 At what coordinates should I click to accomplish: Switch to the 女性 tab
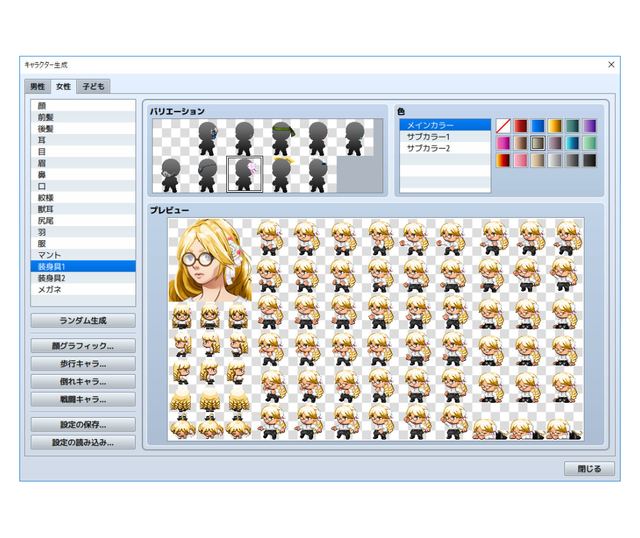click(x=63, y=87)
